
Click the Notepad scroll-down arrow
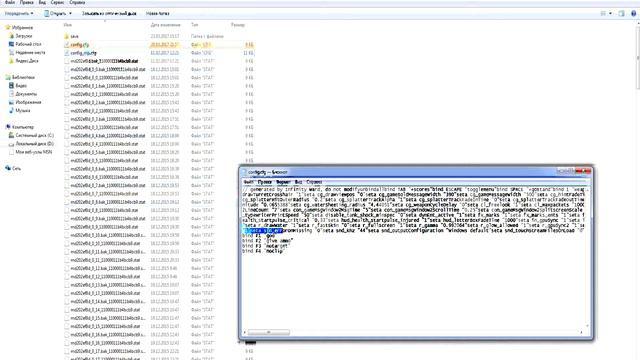587,326
